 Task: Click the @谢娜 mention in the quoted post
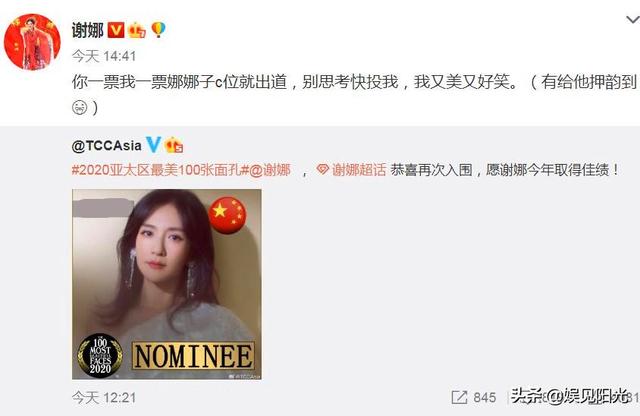270,170
